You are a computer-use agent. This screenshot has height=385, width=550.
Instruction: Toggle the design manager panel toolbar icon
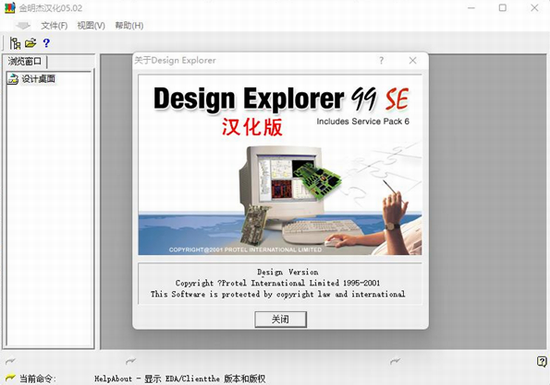15,43
